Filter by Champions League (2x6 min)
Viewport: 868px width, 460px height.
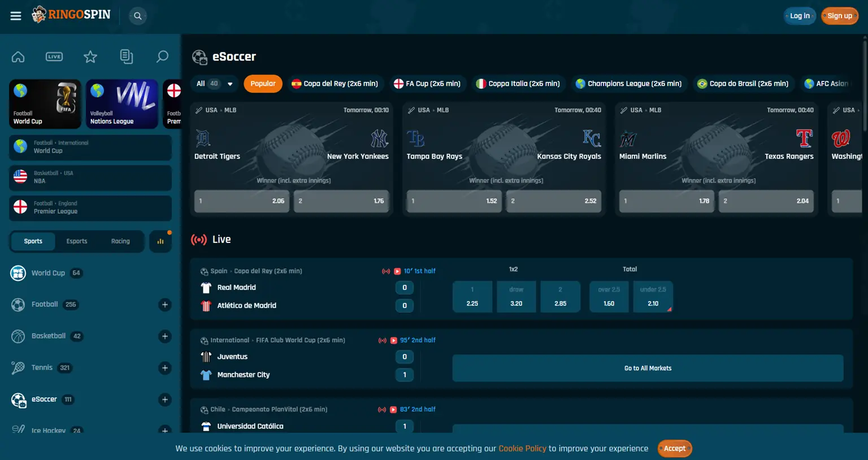[x=629, y=84]
